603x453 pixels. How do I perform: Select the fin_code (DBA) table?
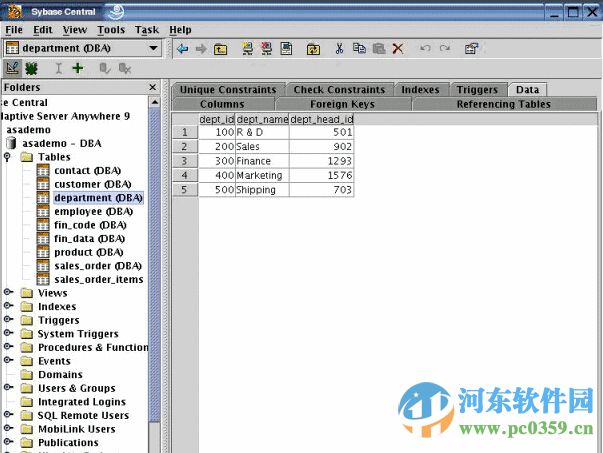coord(90,225)
